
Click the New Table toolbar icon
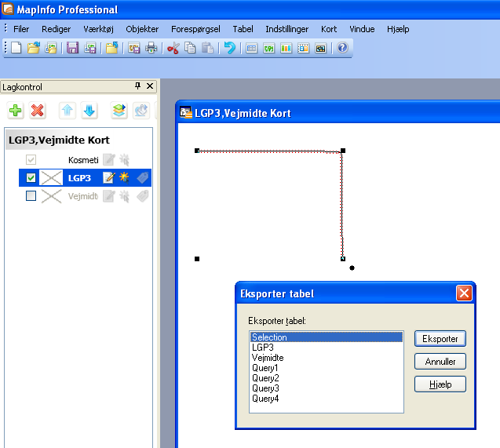coord(16,48)
